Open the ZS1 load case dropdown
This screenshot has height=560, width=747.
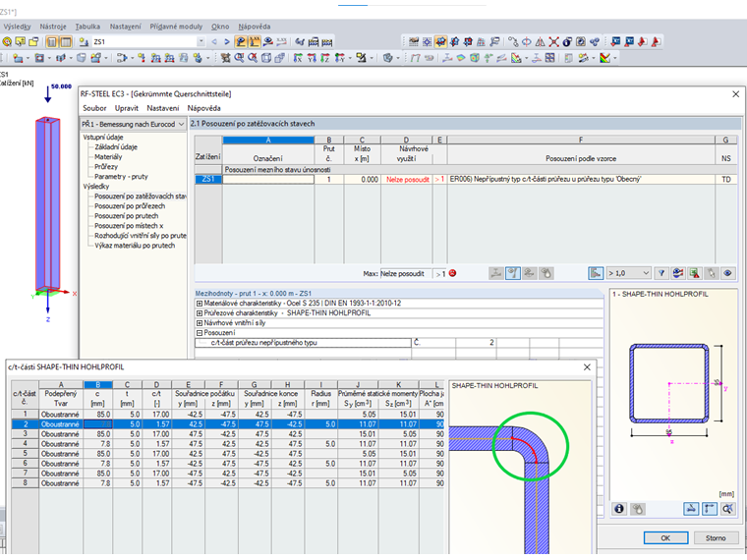click(201, 42)
